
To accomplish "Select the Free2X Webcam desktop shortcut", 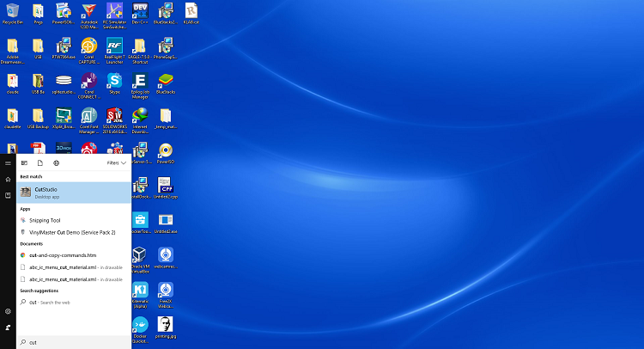I will [x=166, y=295].
